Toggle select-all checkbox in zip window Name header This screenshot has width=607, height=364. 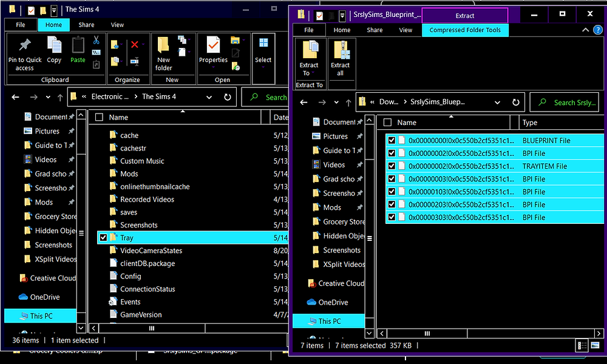[x=387, y=123]
